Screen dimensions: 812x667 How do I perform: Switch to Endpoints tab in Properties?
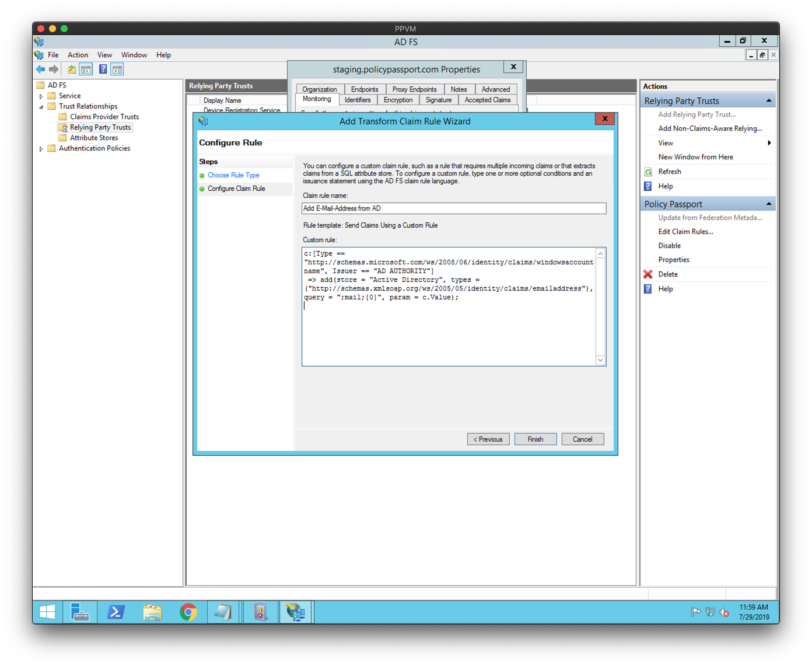(365, 89)
